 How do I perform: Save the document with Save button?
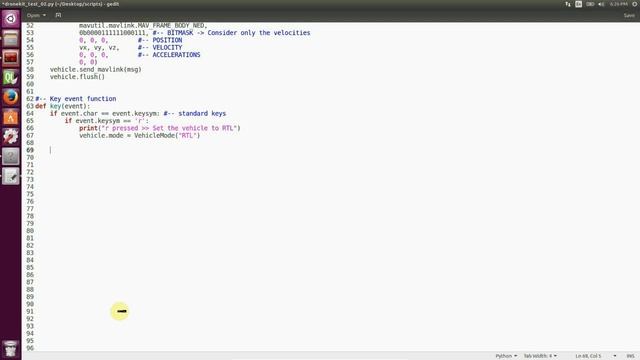pos(629,15)
